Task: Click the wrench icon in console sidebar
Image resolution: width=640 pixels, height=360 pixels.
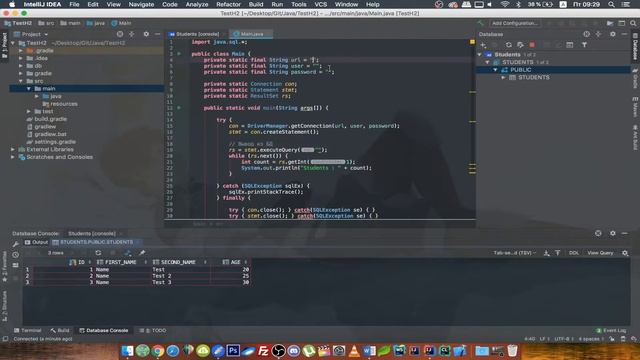Action: [x=16, y=244]
